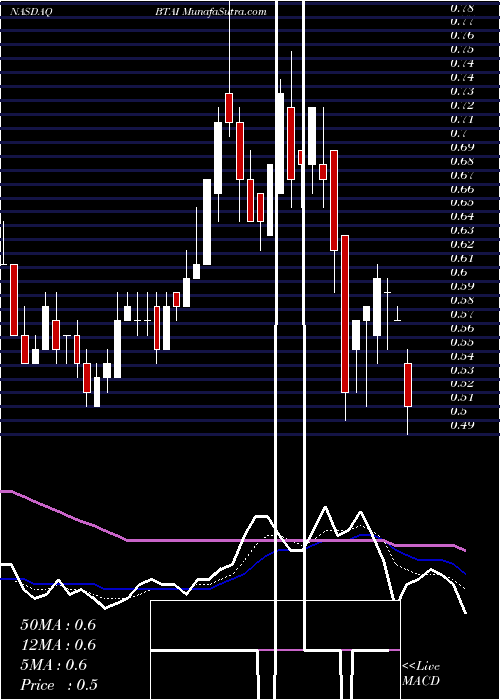Click the 12MA : 0.6 legend entry
500x700 pixels.
point(58,645)
